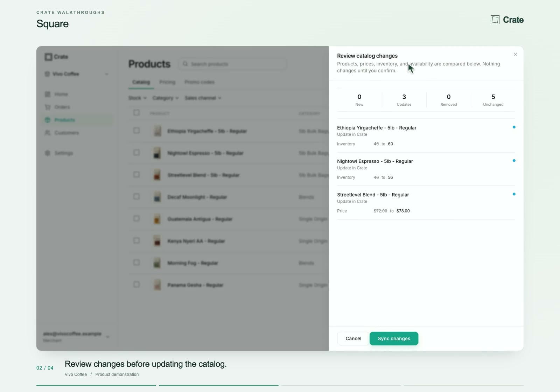Open Customers icon in sidebar
The image size is (560, 392).
(48, 133)
